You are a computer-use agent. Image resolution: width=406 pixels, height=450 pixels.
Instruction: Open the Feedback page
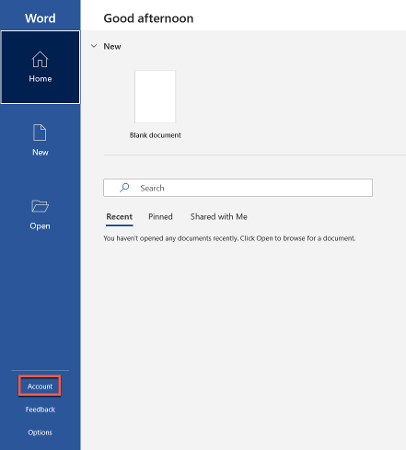[x=40, y=409]
